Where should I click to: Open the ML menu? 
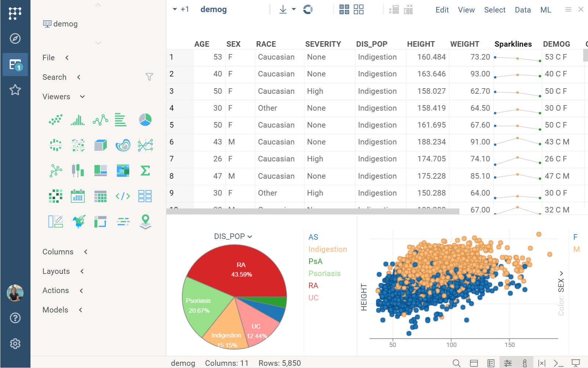click(545, 10)
